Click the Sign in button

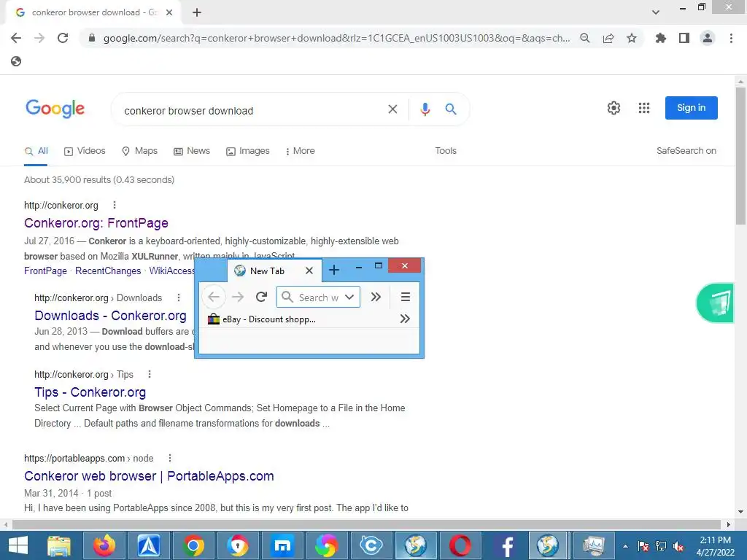pos(692,108)
